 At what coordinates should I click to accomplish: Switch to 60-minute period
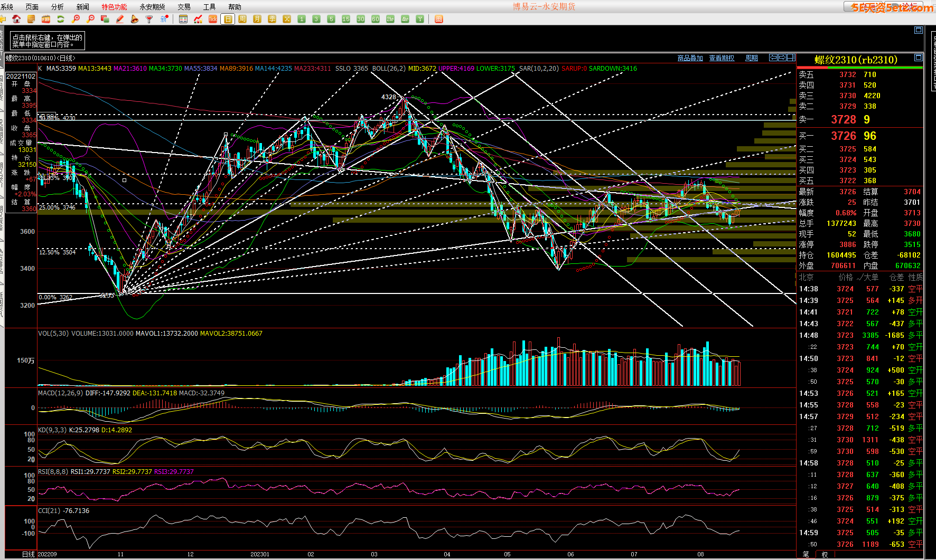coord(376,19)
